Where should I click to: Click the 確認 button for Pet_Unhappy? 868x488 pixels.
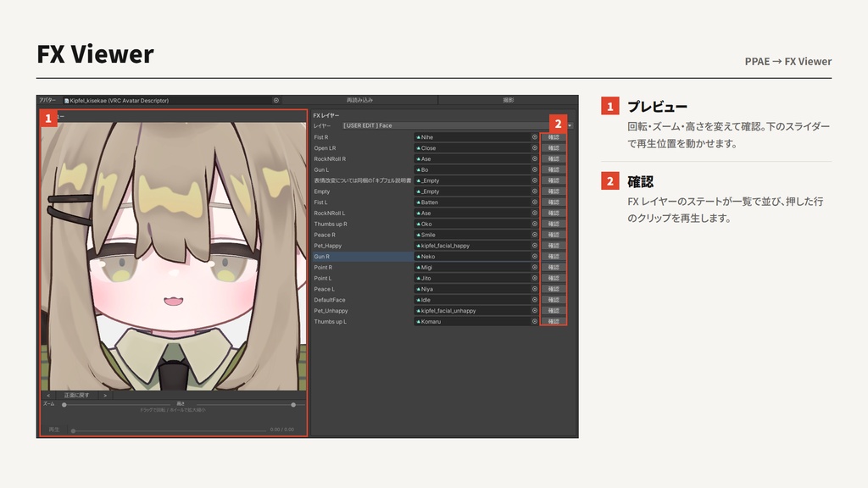(x=554, y=311)
